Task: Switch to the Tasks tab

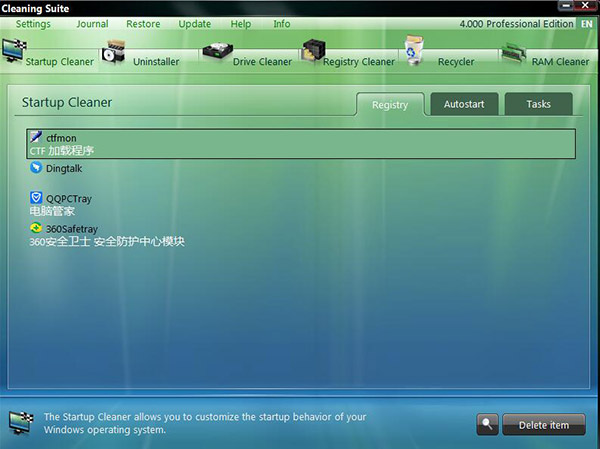Action: 538,104
